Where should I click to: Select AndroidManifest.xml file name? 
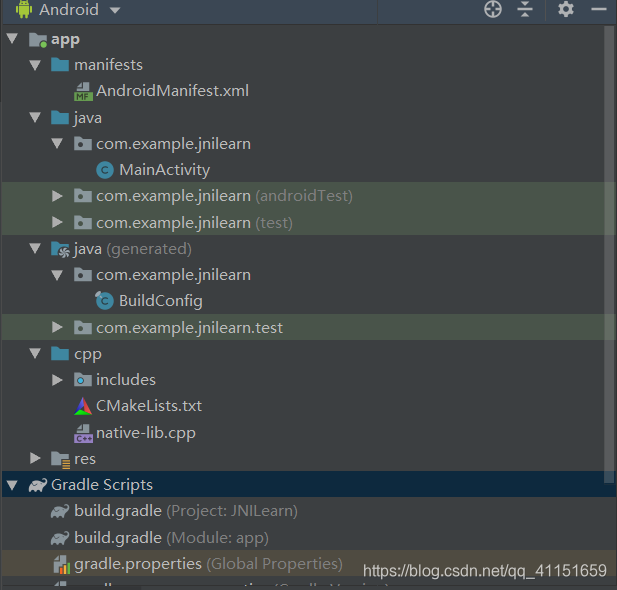172,91
